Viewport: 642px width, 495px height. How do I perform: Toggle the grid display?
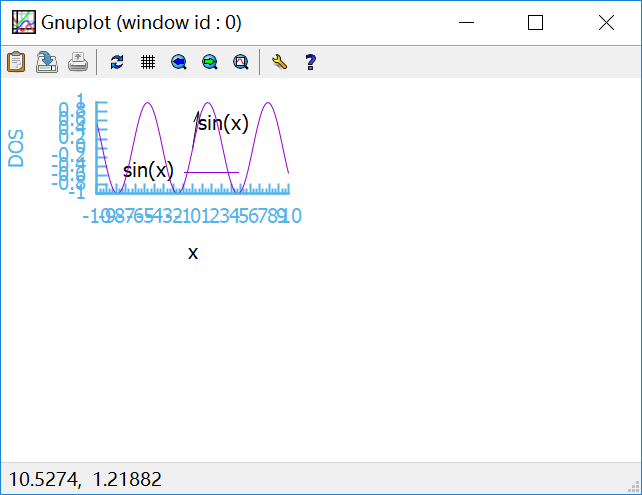[x=148, y=62]
